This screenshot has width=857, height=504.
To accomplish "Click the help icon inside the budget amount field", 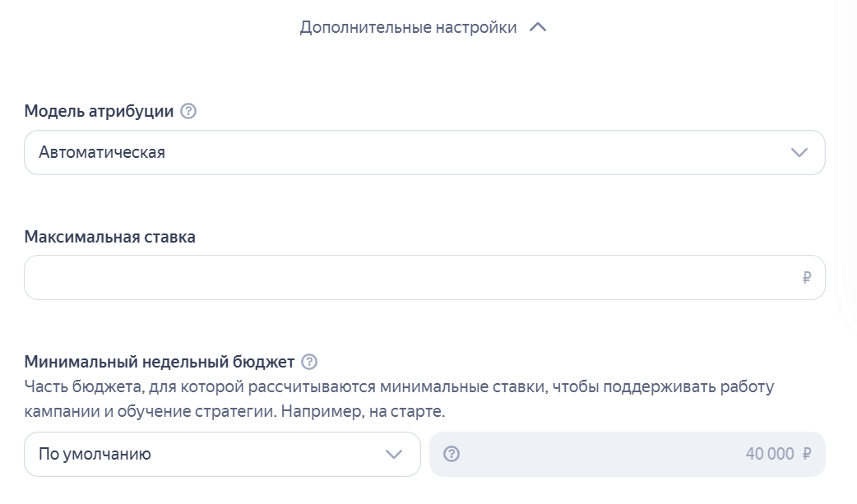I will point(449,453).
